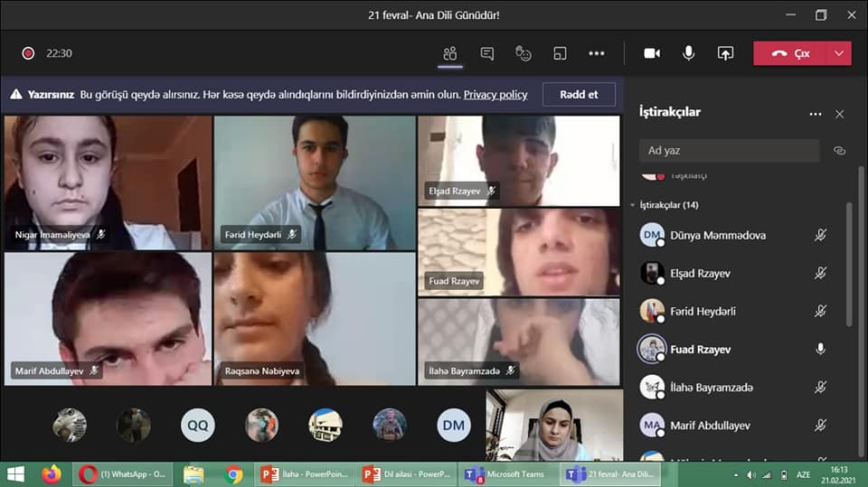Image resolution: width=868 pixels, height=487 pixels.
Task: Click the bird picture avatar in the bottom strip
Action: [x=70, y=425]
